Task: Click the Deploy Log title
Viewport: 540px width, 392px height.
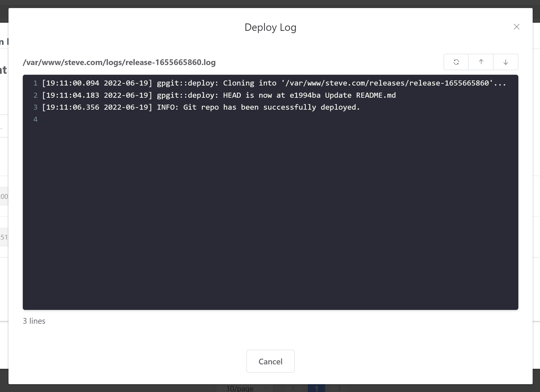Action: tap(270, 27)
